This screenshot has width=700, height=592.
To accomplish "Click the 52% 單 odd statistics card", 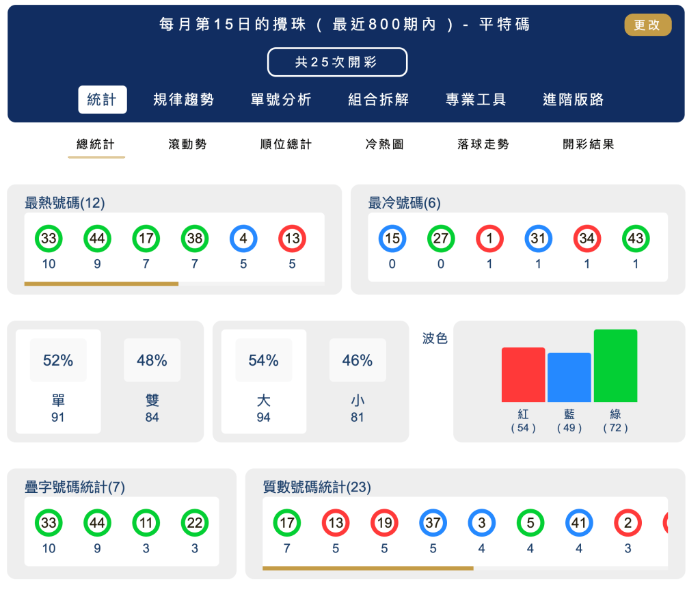I will (58, 381).
